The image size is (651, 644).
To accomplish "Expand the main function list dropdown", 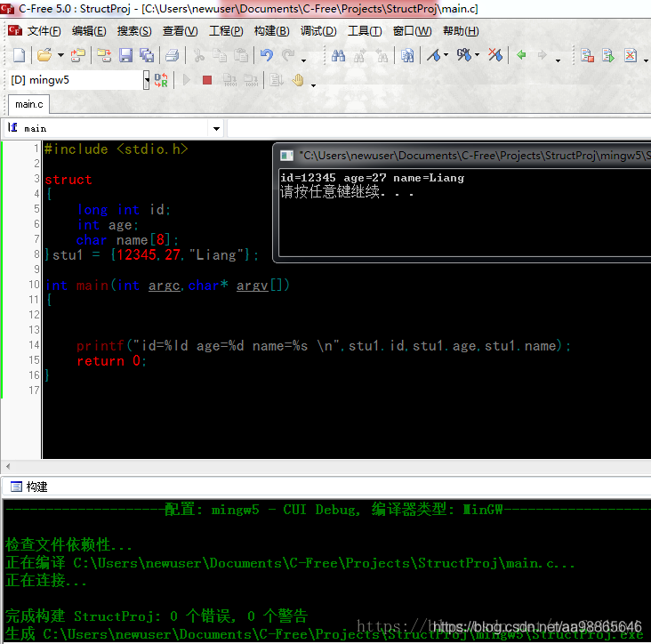I will click(x=216, y=129).
